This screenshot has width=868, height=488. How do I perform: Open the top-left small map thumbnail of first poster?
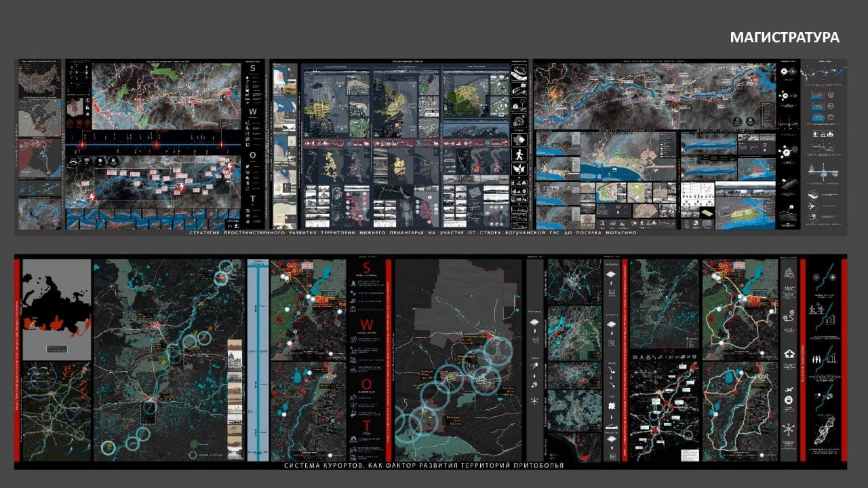[x=39, y=79]
